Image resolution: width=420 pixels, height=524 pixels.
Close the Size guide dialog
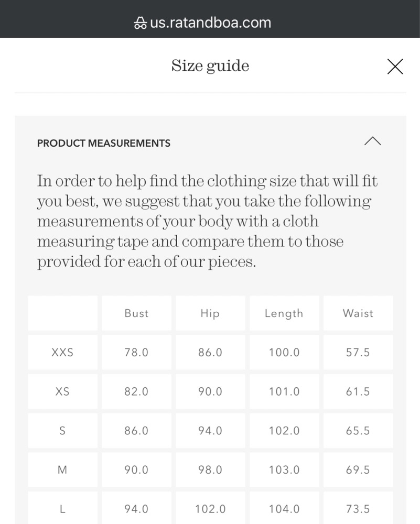tap(395, 67)
